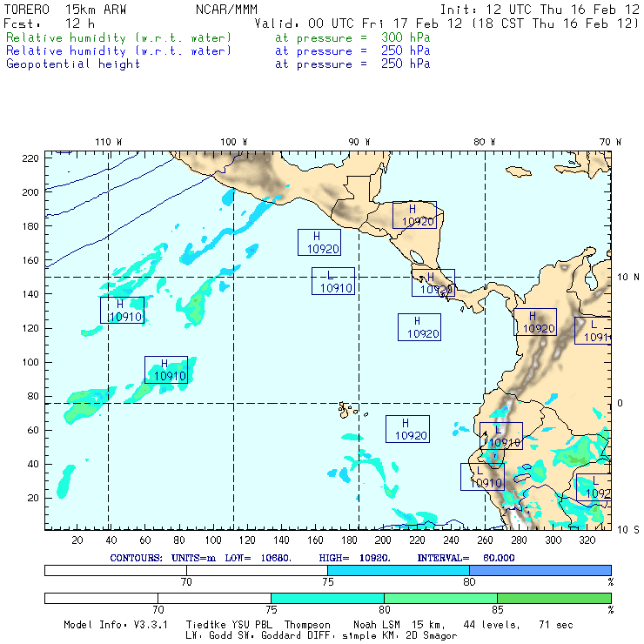The image size is (644, 644).
Task: Click H 10920 marker southeast of the Galapagos
Action: point(407,429)
